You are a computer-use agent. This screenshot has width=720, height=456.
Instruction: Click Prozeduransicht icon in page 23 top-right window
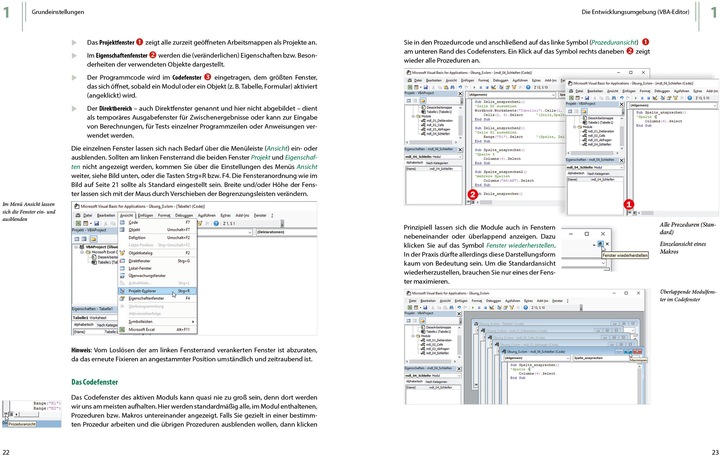point(629,213)
